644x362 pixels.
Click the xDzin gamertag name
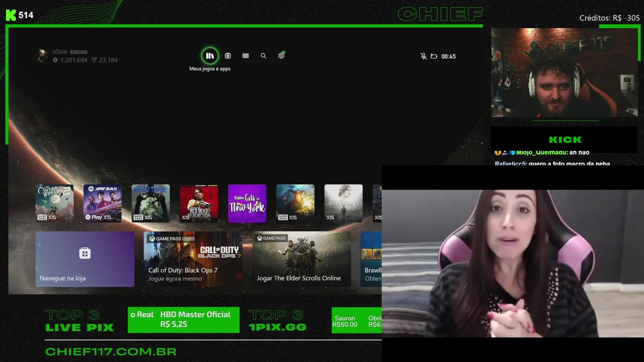tap(59, 52)
